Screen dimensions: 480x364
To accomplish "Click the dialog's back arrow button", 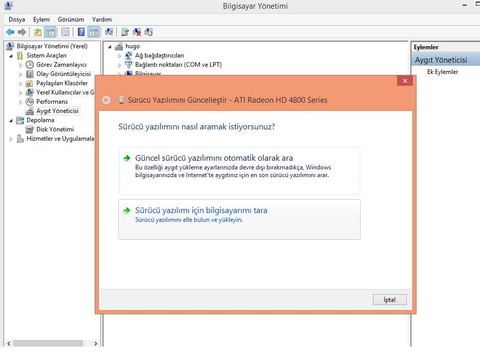I will (x=106, y=100).
